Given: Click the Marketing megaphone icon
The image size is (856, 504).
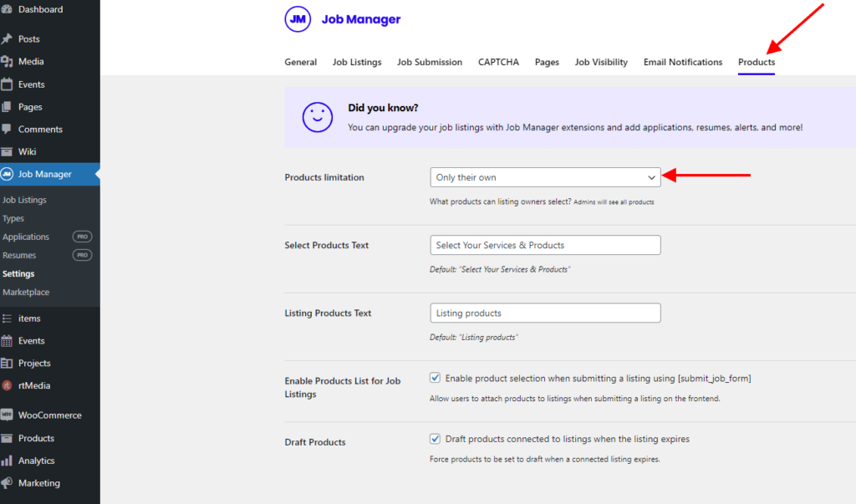Looking at the screenshot, I should tap(7, 483).
